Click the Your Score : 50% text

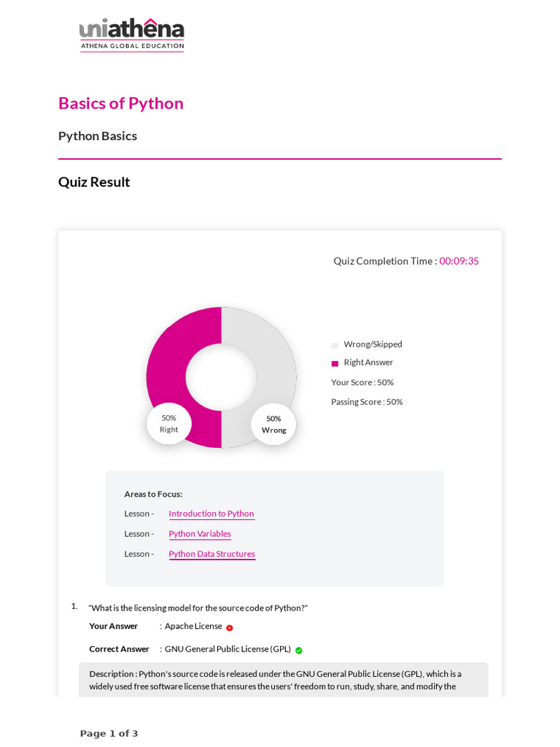(362, 382)
